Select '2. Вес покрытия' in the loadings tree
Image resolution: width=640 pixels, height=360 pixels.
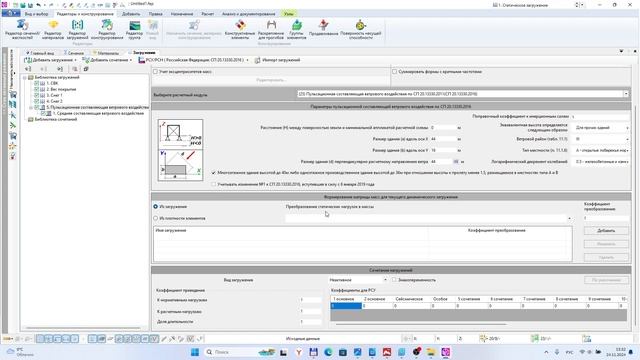(x=61, y=89)
